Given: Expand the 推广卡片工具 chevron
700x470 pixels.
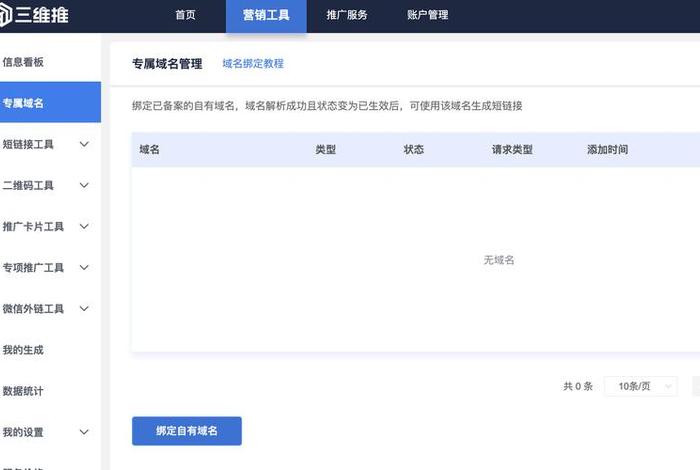Looking at the screenshot, I should tap(84, 226).
